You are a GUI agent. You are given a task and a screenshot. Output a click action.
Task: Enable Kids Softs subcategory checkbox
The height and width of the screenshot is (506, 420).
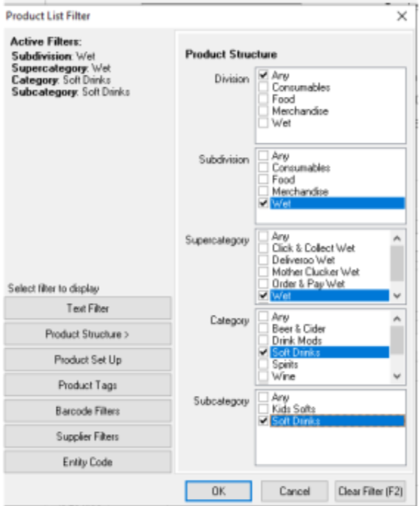pos(263,409)
